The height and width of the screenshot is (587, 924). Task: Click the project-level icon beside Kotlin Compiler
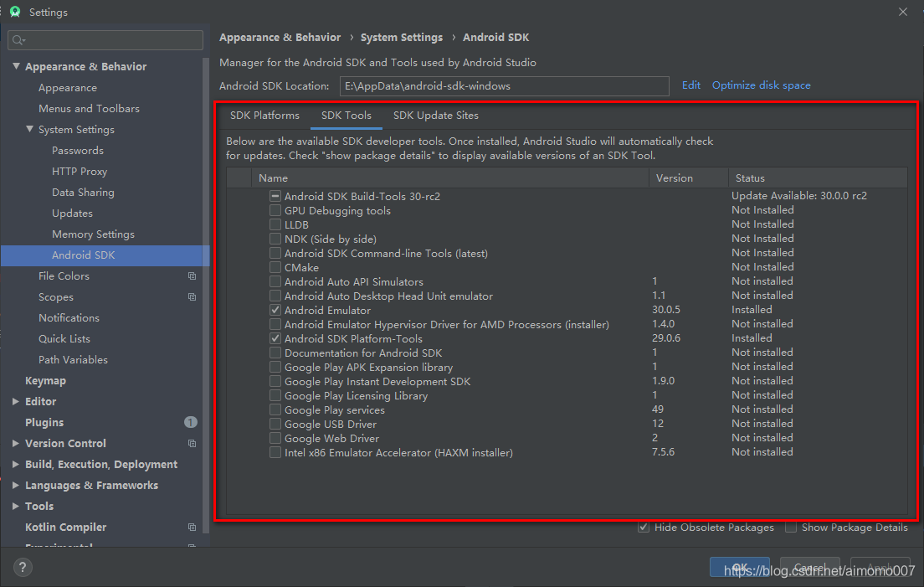(192, 527)
